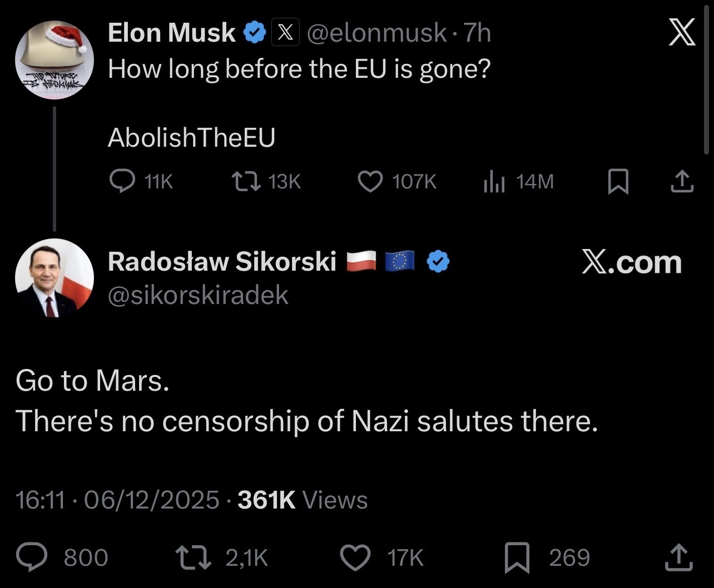Like Radosław Sikorski's reply
The image size is (714, 588).
[x=356, y=557]
